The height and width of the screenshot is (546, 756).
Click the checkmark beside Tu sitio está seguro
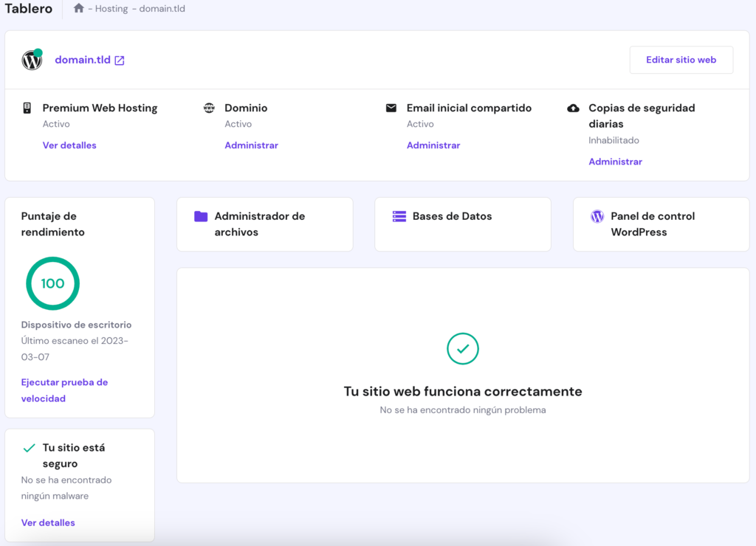pos(29,447)
